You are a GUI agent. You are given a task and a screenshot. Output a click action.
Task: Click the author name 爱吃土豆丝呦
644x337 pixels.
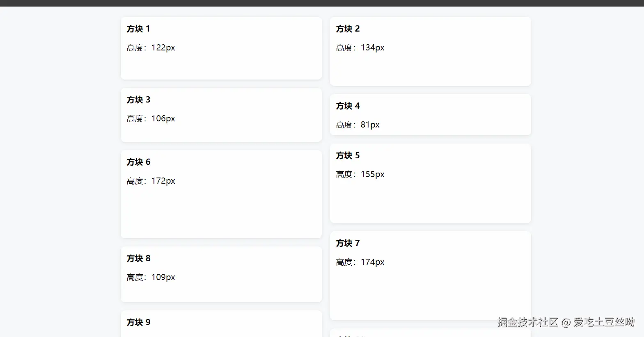[604, 322]
